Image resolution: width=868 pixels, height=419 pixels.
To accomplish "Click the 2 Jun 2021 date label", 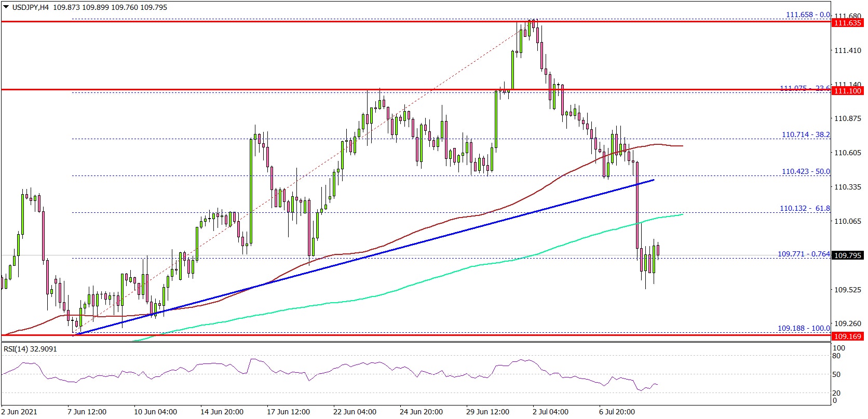I will pos(19,412).
